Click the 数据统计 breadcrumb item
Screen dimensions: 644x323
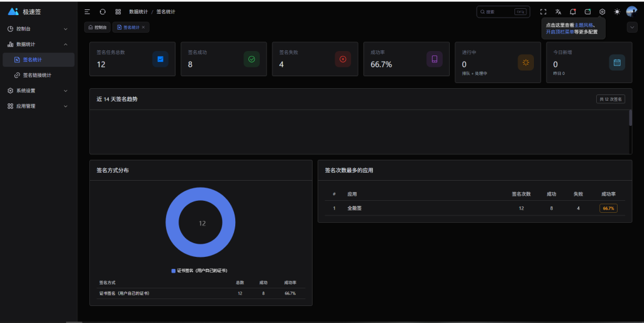[x=138, y=12]
